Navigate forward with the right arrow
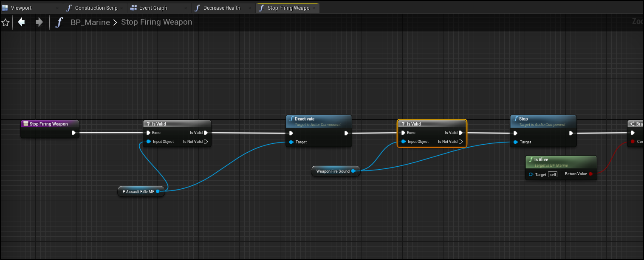 click(x=39, y=22)
